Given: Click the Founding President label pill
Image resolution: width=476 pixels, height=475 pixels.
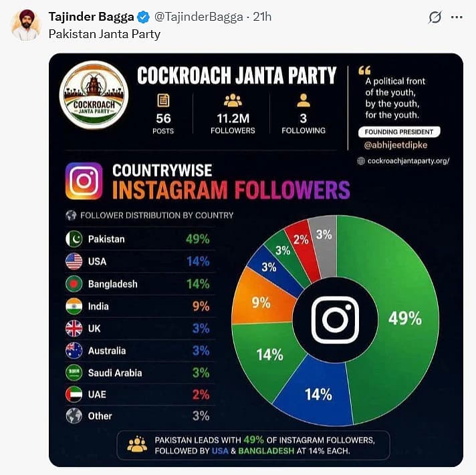Looking at the screenshot, I should click(399, 132).
